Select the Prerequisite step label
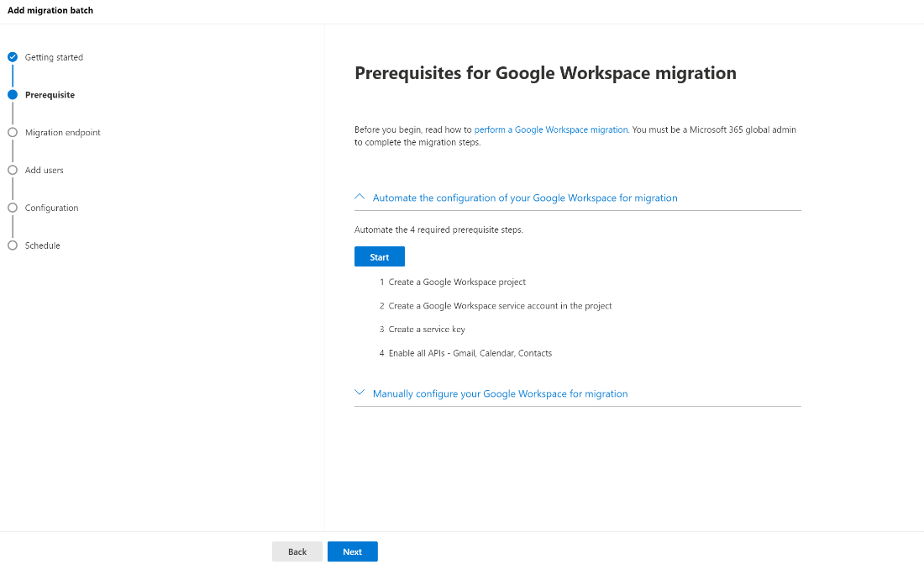Viewport: 924px width, 570px height. 50,95
